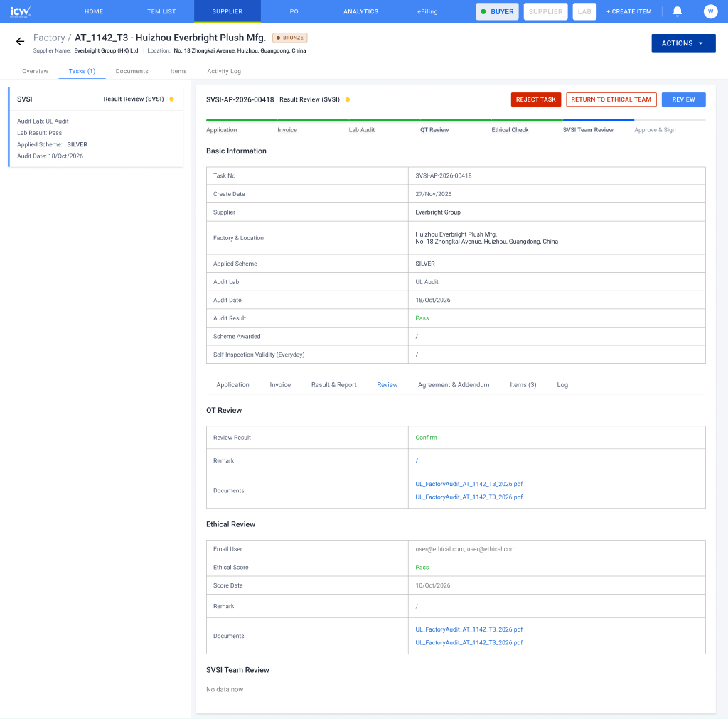Image resolution: width=728 pixels, height=719 pixels.
Task: Switch to the Tasks (1) tab
Action: pyautogui.click(x=82, y=71)
